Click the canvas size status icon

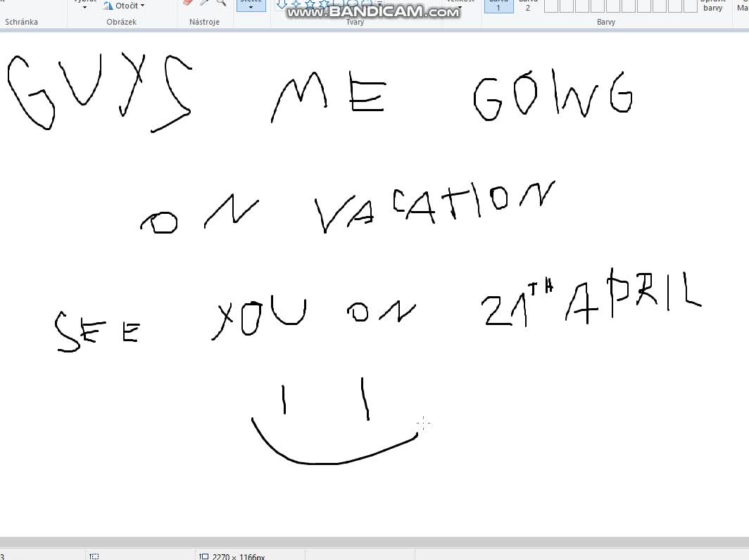click(x=204, y=556)
